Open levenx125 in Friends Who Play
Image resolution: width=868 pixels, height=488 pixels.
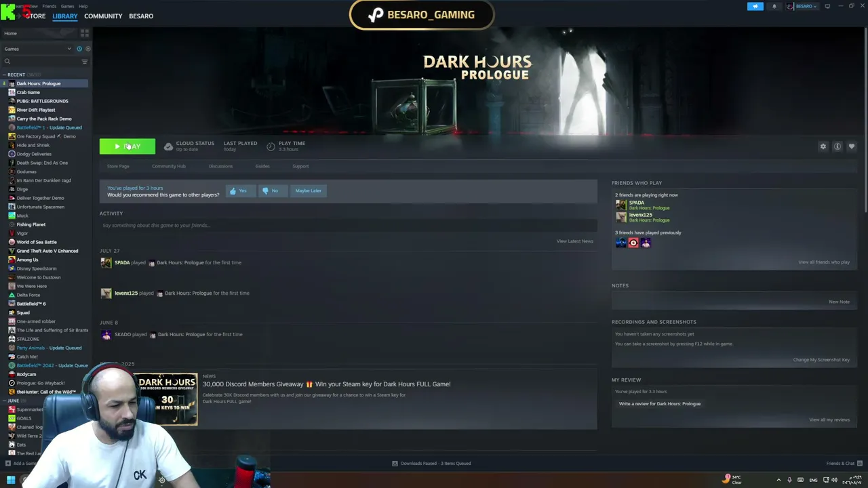click(640, 215)
